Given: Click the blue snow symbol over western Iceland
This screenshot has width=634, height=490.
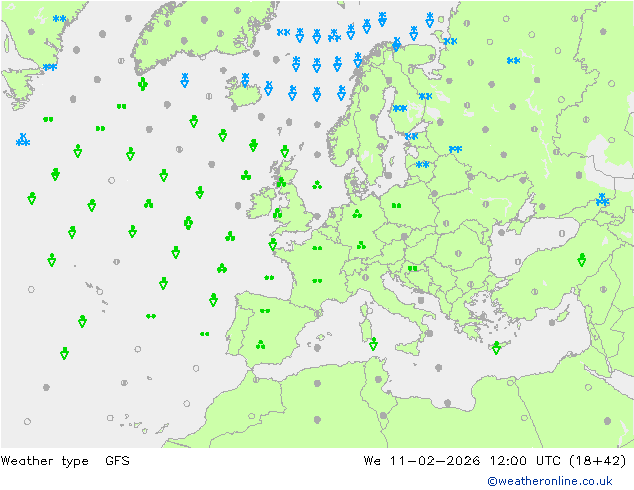Looking at the screenshot, I should tap(245, 80).
